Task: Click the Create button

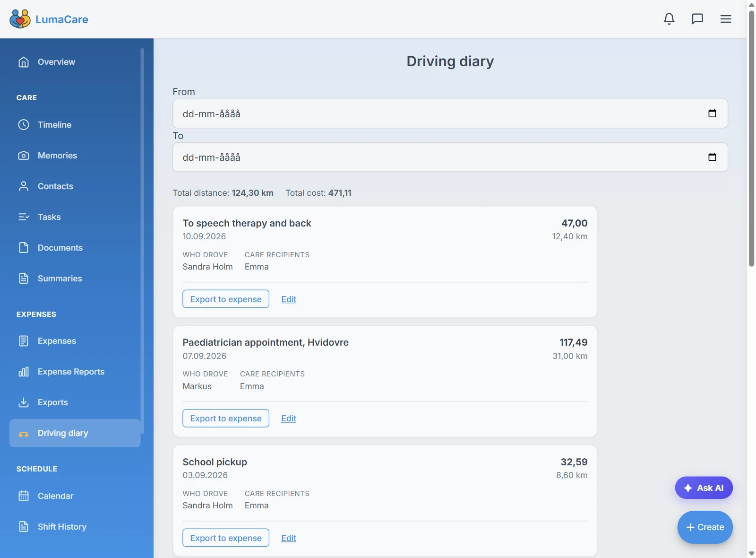Action: [x=705, y=527]
